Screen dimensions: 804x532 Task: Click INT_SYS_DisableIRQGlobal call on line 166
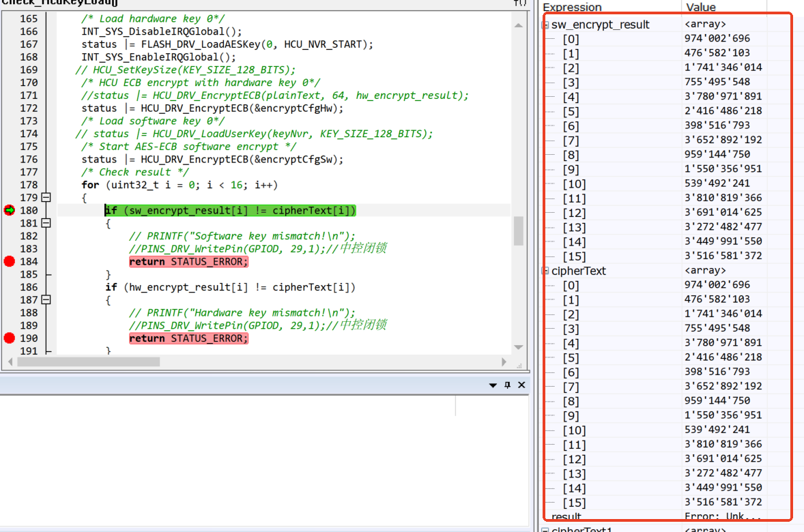[x=162, y=32]
